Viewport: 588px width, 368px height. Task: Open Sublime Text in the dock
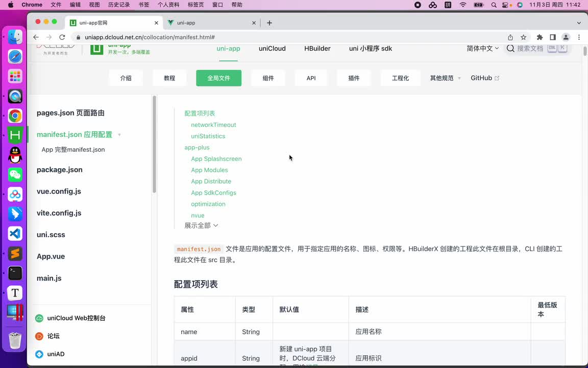point(15,254)
